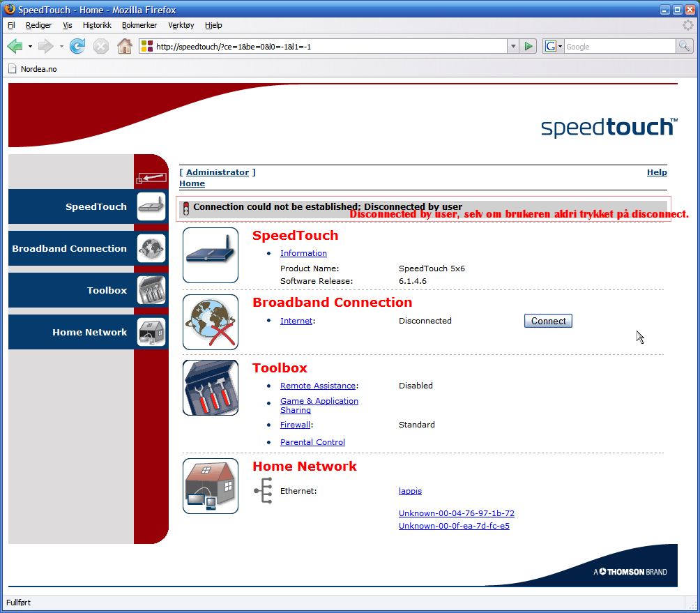Image resolution: width=700 pixels, height=613 pixels.
Task: Click the Ethernet network tree icon
Action: tap(264, 491)
